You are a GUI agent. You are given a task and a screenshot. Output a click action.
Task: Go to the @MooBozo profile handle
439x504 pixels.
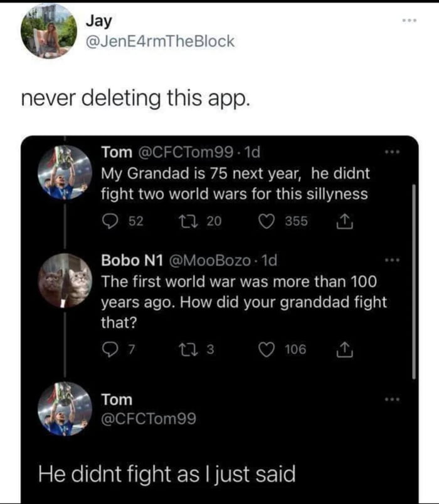[209, 259]
